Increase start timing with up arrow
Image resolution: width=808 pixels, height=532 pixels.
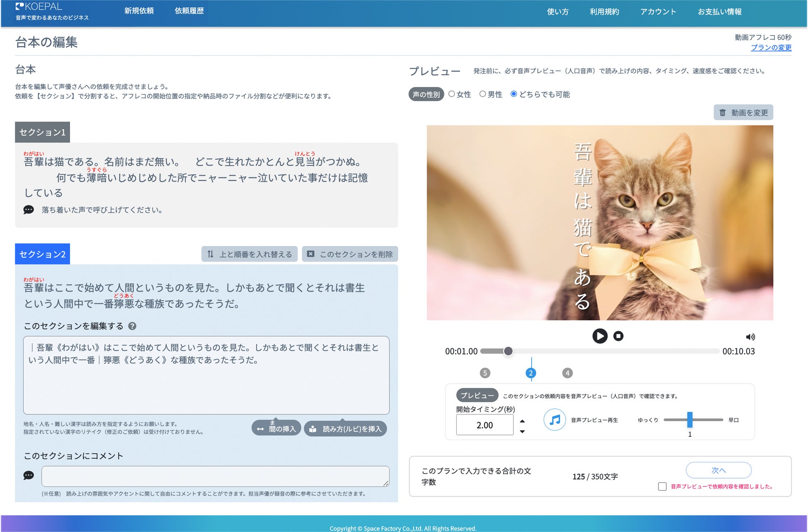522,421
